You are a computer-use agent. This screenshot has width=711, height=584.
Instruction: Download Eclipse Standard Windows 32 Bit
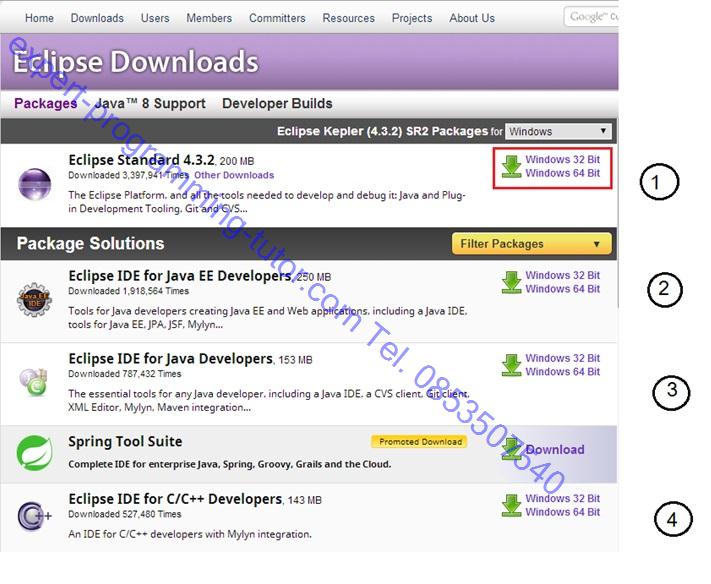pos(563,160)
